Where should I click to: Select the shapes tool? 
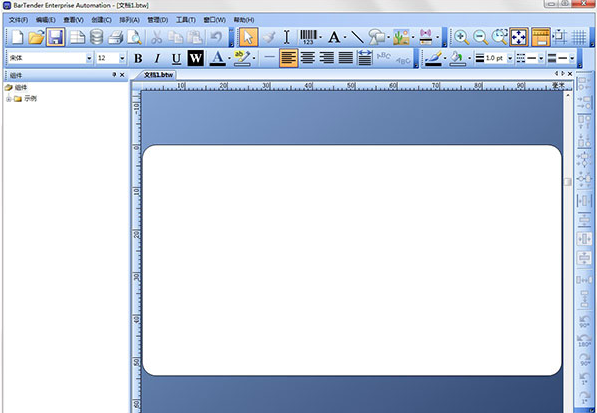click(377, 37)
